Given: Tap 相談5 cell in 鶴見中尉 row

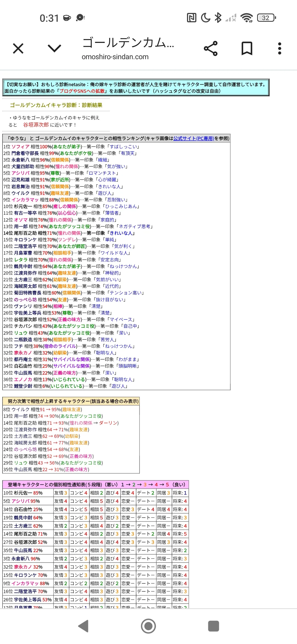Looking at the screenshot, I should pos(97,518).
